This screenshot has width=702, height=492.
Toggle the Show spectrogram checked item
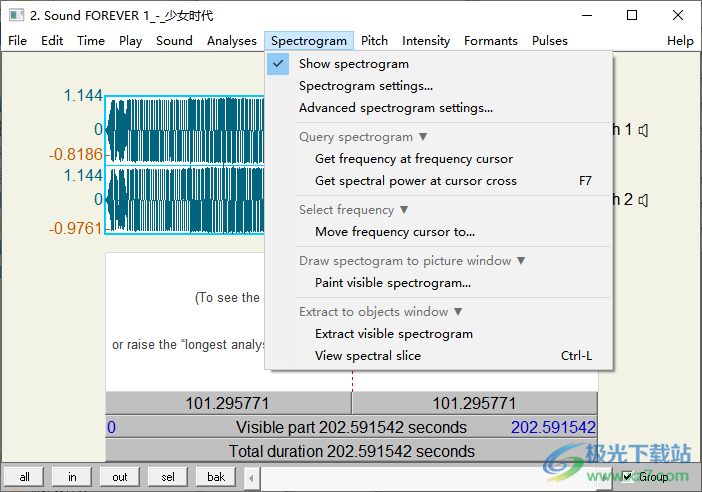[353, 64]
